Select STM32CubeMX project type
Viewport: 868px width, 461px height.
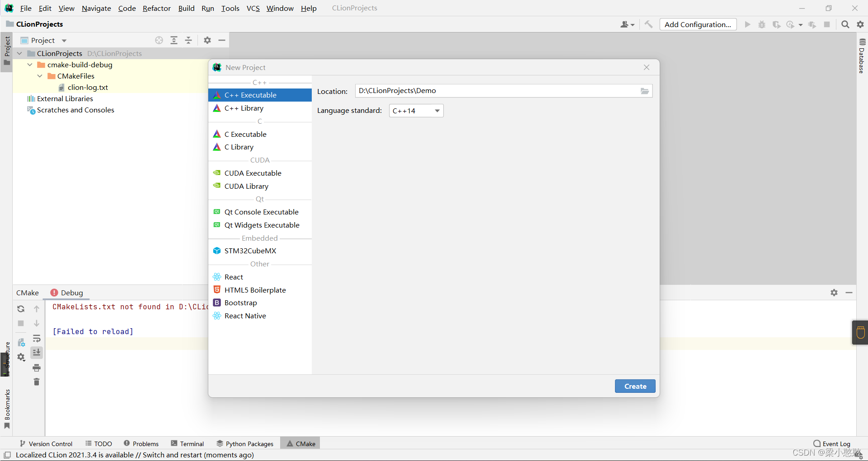(x=260, y=251)
